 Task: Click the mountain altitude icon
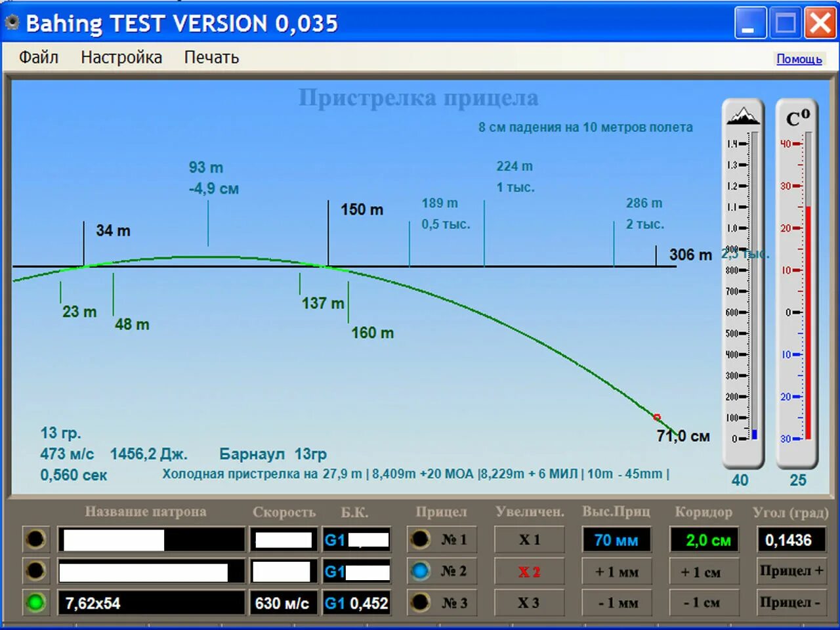point(743,116)
